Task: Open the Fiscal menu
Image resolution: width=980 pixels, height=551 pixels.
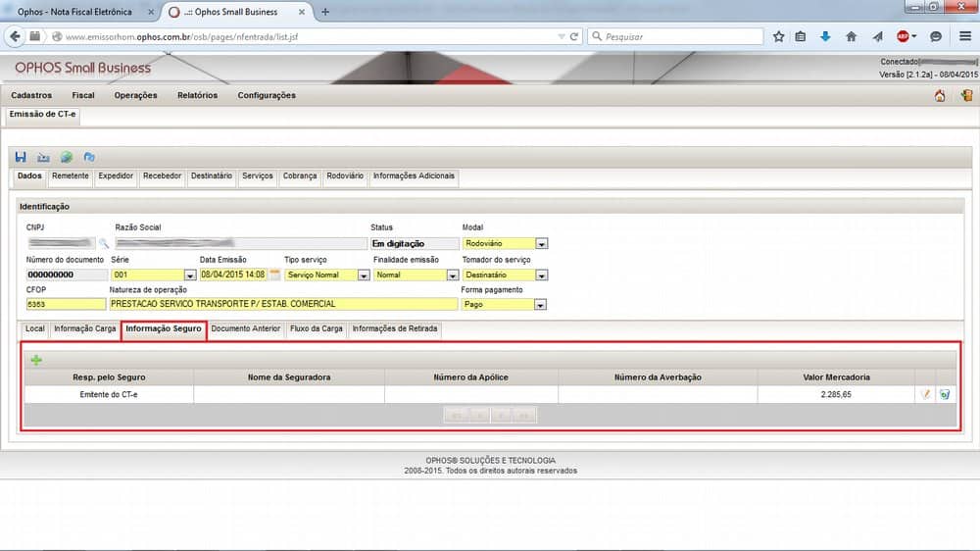Action: pyautogui.click(x=83, y=95)
